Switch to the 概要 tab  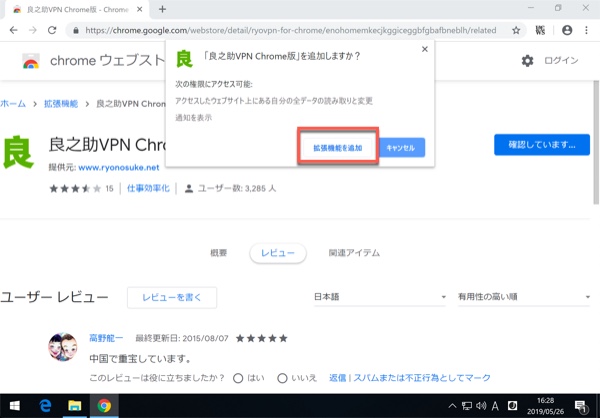click(218, 253)
